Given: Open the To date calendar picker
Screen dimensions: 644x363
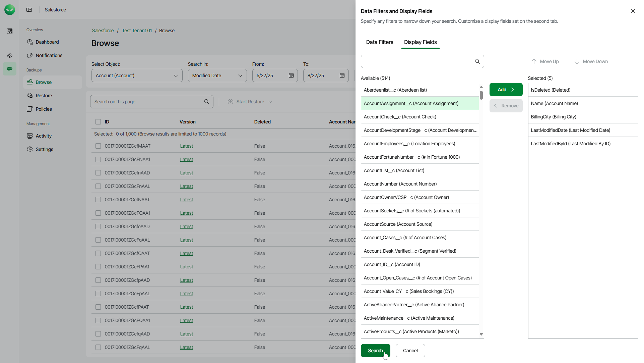Looking at the screenshot, I should pyautogui.click(x=342, y=75).
